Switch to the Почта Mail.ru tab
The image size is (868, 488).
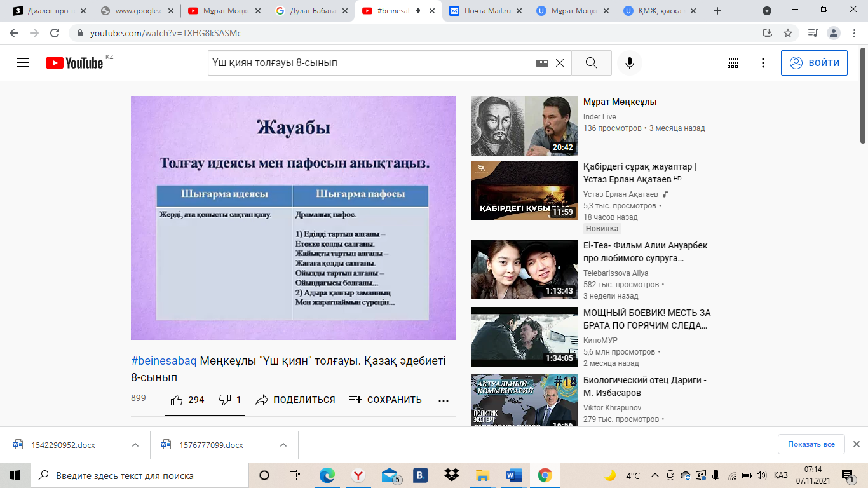[x=486, y=11]
